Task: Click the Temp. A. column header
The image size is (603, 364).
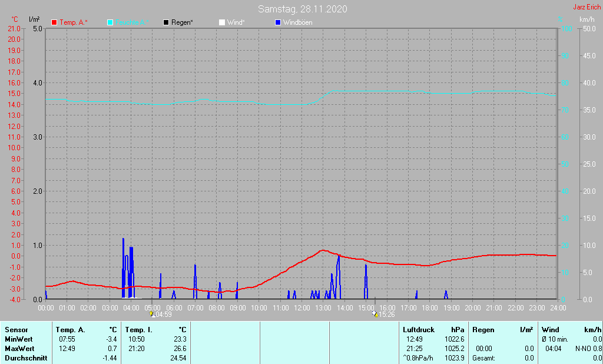Action: click(x=69, y=330)
